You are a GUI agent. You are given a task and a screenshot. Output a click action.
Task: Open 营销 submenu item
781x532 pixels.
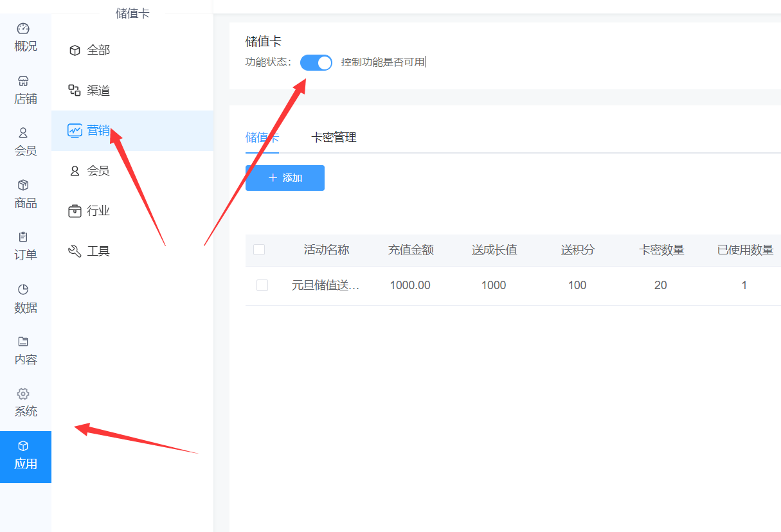(x=132, y=130)
